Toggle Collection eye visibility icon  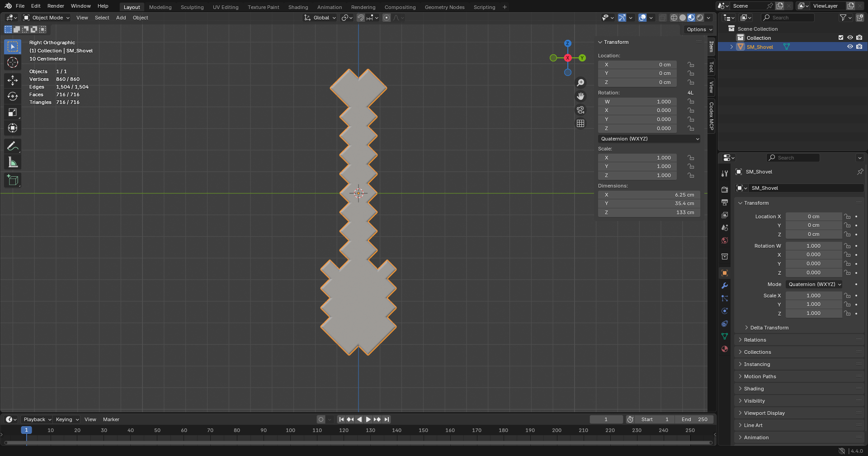tap(850, 38)
